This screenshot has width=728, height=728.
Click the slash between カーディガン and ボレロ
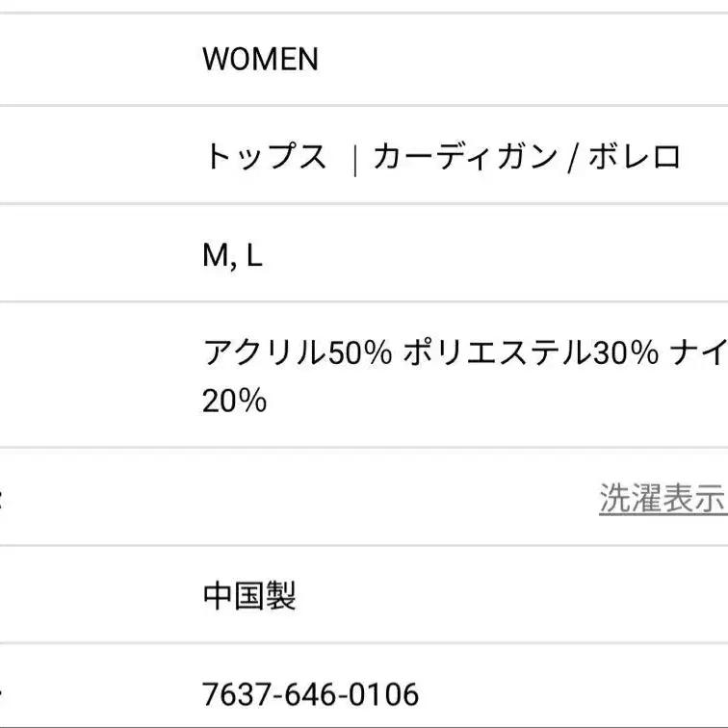[572, 158]
